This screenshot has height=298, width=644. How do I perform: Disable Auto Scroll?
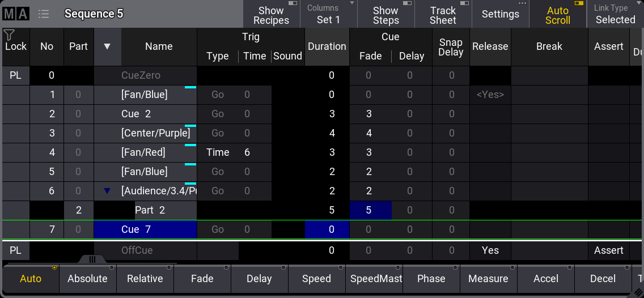(557, 15)
